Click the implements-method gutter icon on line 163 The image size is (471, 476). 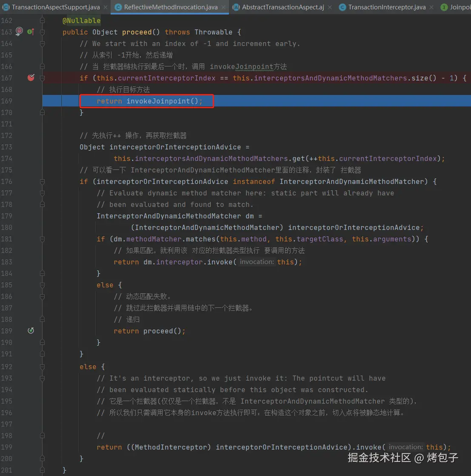coord(30,32)
